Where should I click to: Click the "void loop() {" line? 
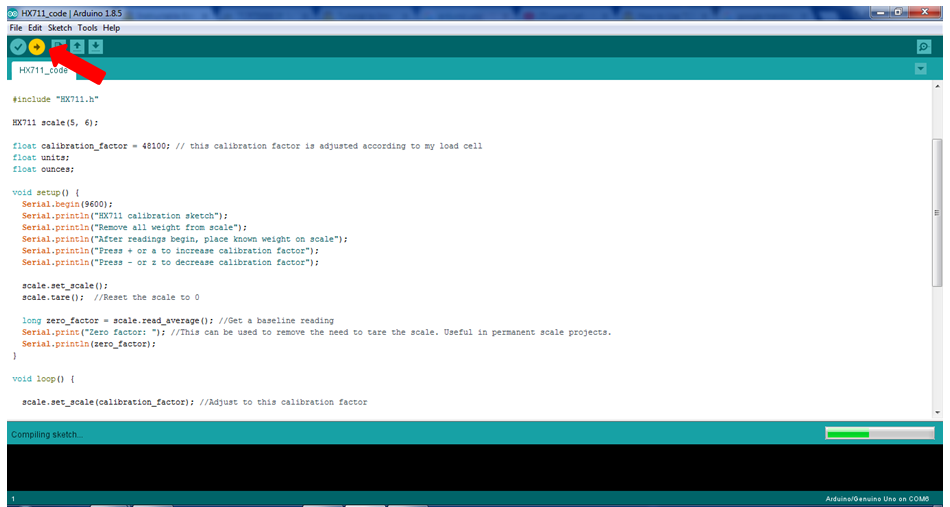coord(43,379)
